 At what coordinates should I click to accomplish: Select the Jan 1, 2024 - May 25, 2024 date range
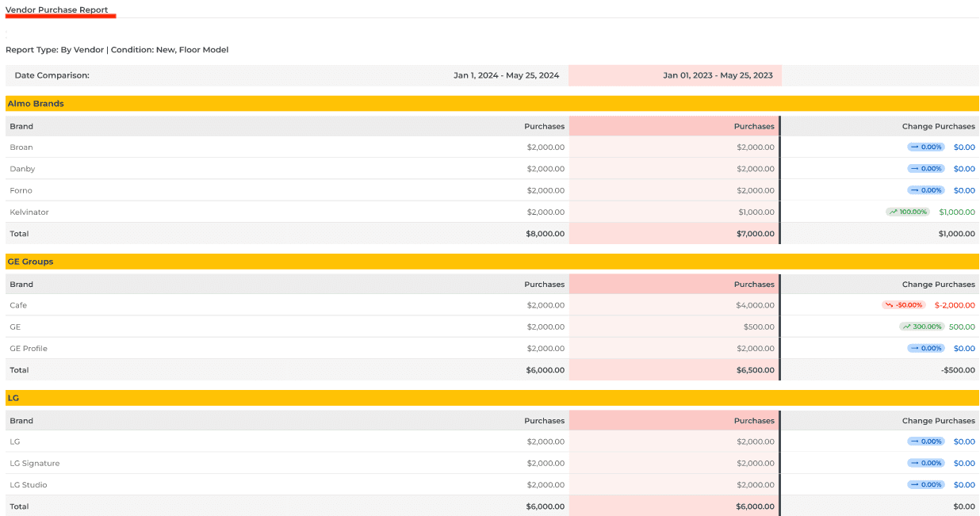tap(506, 75)
